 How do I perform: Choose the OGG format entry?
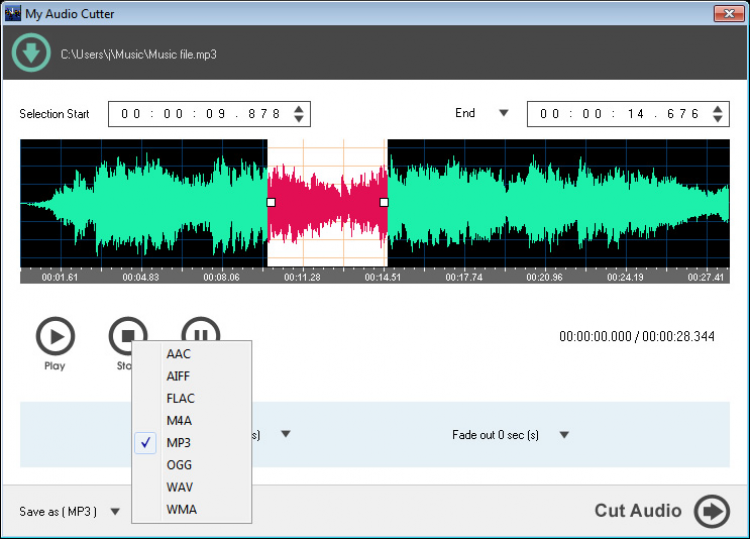point(180,465)
